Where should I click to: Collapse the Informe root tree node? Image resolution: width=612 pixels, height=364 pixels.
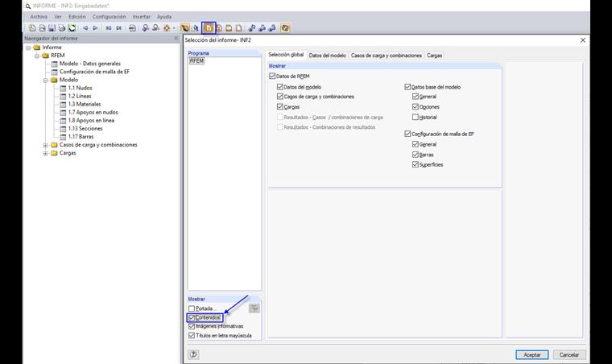(x=28, y=48)
